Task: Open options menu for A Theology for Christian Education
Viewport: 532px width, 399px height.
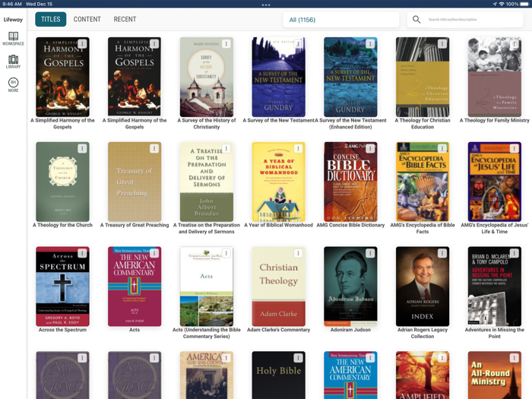Action: (x=442, y=44)
